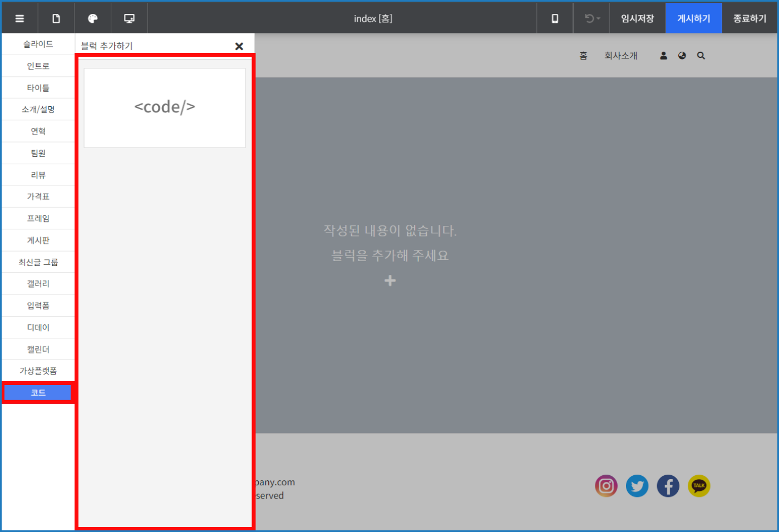The height and width of the screenshot is (532, 779).
Task: Click the plus to add a new block
Action: [x=389, y=280]
